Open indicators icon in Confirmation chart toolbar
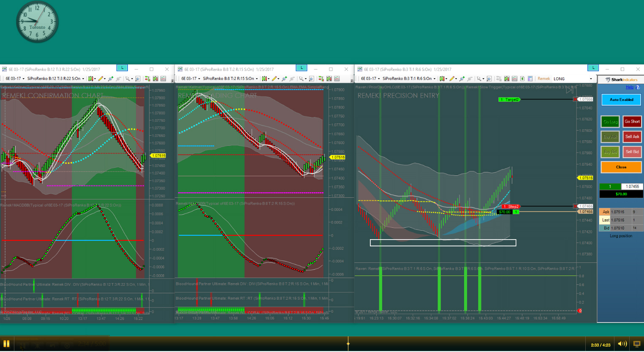This screenshot has width=644, height=352. 155,79
